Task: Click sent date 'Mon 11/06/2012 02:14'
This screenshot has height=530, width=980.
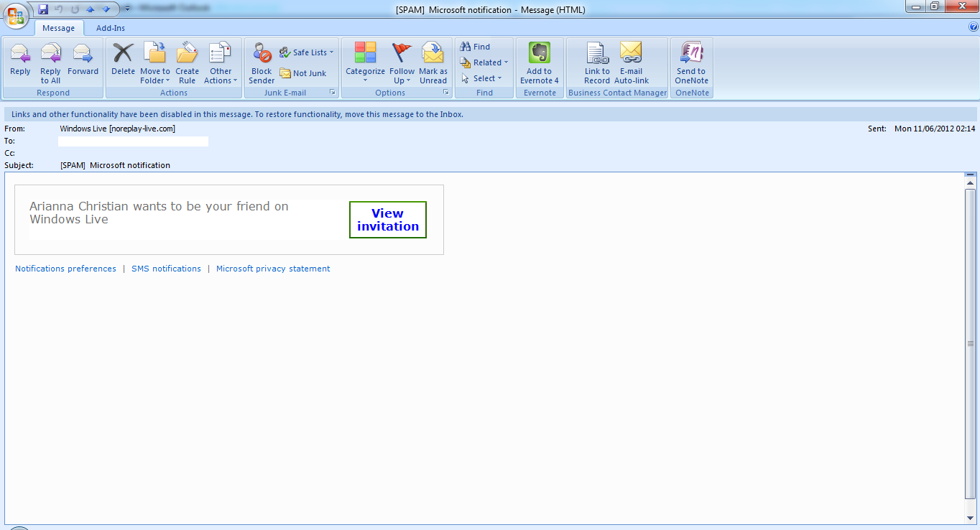Action: click(x=935, y=129)
